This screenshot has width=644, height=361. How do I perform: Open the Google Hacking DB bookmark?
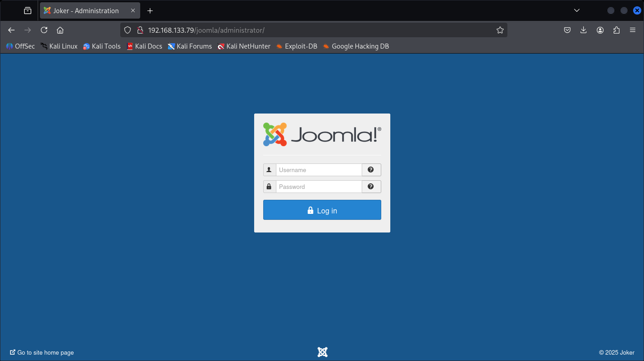click(355, 46)
